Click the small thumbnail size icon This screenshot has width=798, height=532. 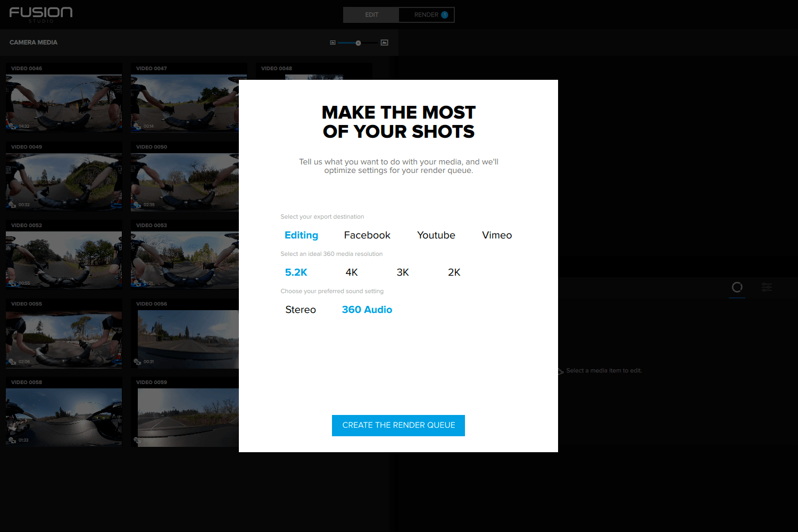point(333,43)
